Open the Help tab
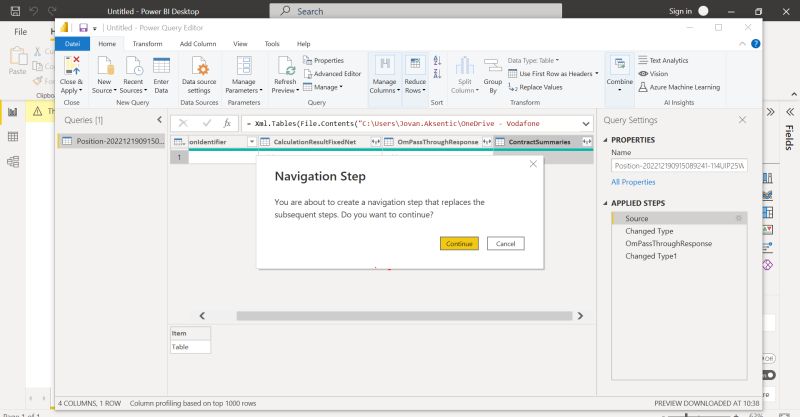Image resolution: width=800 pixels, height=417 pixels. tap(304, 44)
